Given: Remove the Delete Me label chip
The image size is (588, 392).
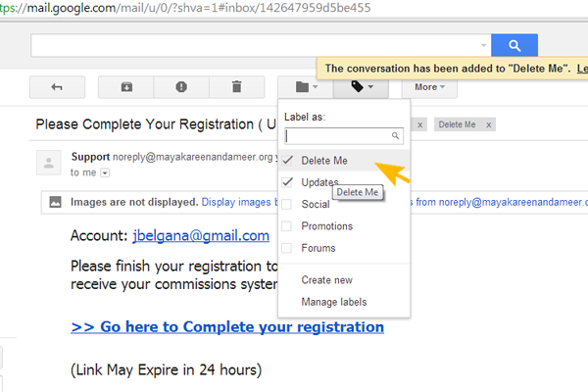Looking at the screenshot, I should (x=488, y=124).
